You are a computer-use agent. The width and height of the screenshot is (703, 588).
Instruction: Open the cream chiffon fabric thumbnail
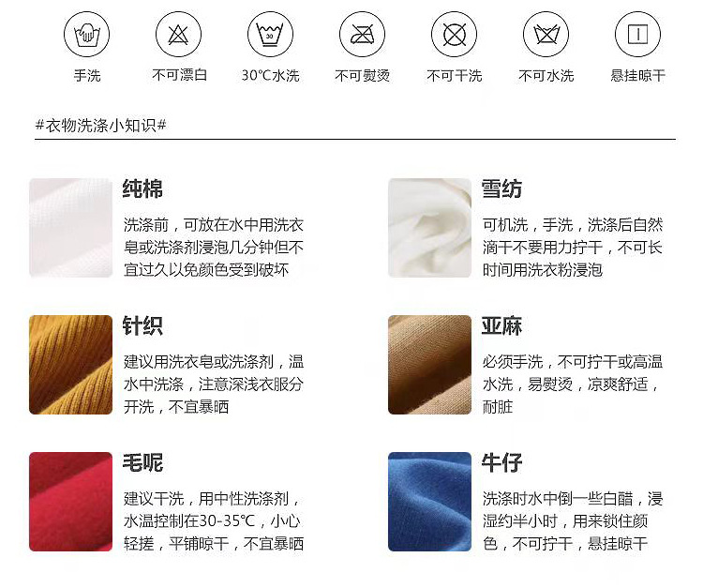click(429, 228)
